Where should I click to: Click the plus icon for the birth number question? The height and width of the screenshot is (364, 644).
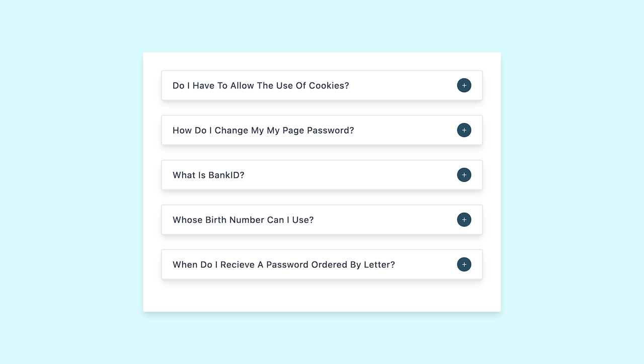(x=464, y=220)
